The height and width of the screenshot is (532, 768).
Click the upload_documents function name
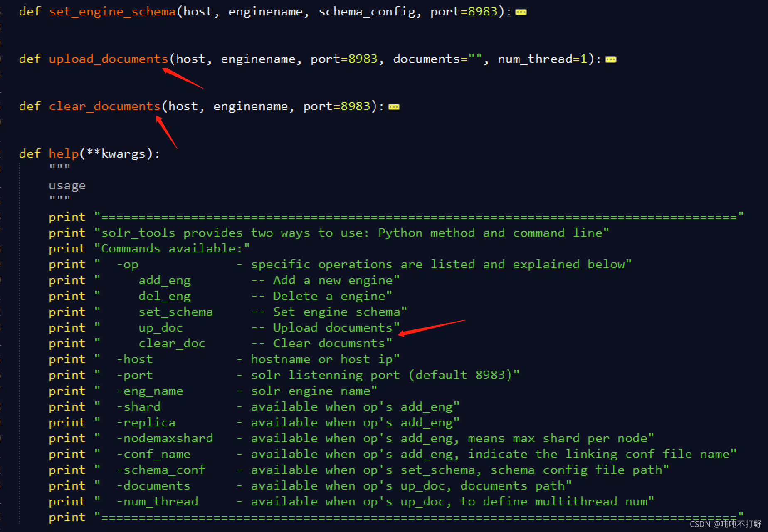point(109,59)
